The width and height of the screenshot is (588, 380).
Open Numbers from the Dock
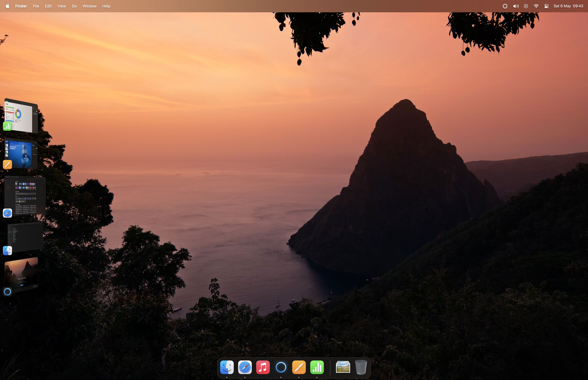click(317, 367)
